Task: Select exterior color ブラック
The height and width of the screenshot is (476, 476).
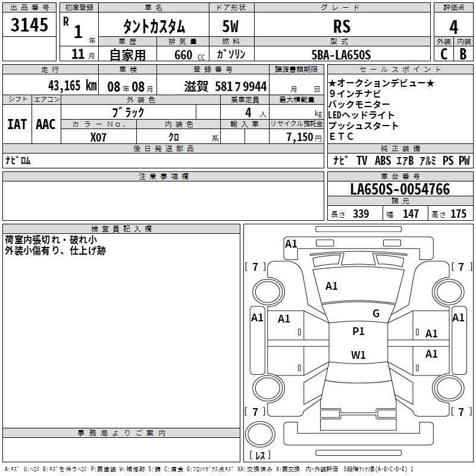Action: (x=128, y=112)
